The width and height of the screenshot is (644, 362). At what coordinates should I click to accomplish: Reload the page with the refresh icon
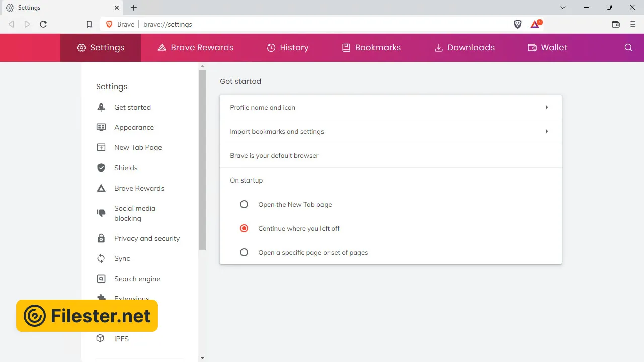[x=43, y=24]
